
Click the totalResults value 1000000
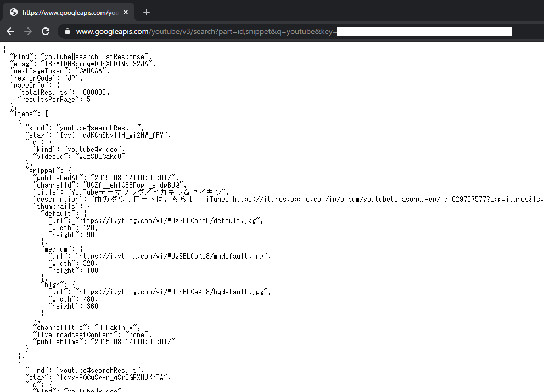[93, 93]
